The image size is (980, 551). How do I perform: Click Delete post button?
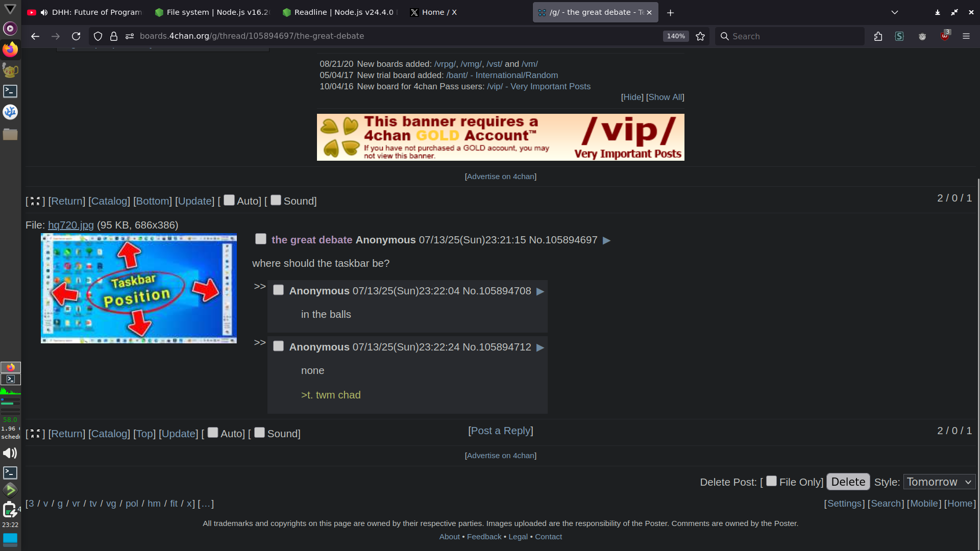tap(848, 482)
